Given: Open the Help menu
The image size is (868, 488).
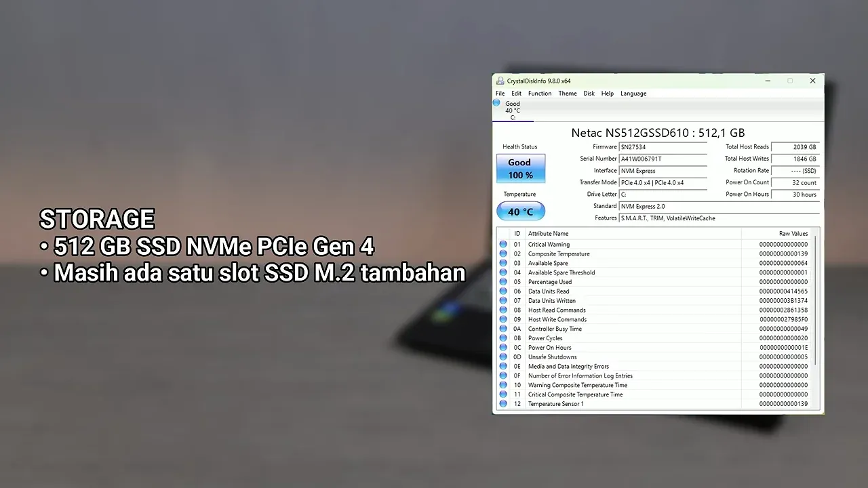Looking at the screenshot, I should point(608,94).
